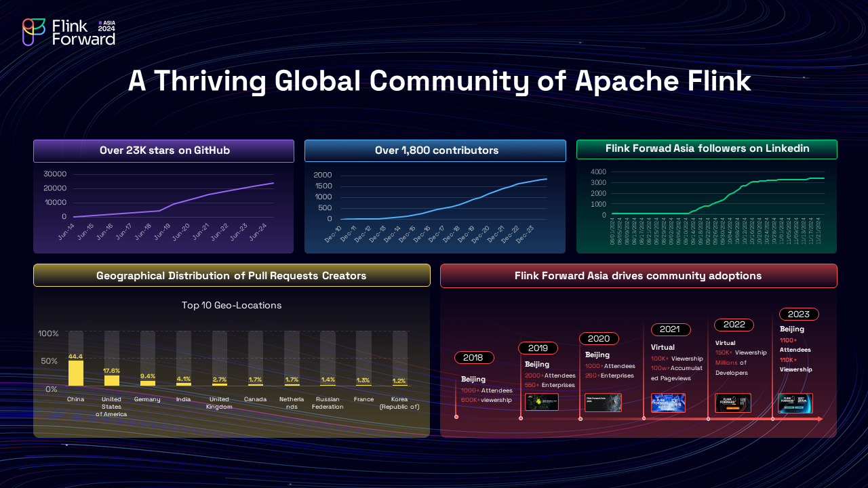Viewport: 868px width, 488px height.
Task: Click the Flink Forward logo icon
Action: click(34, 32)
